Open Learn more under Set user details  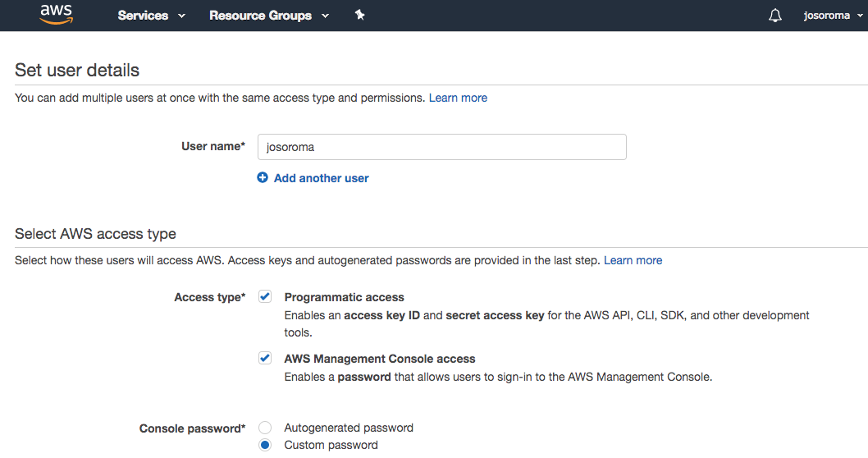point(458,98)
